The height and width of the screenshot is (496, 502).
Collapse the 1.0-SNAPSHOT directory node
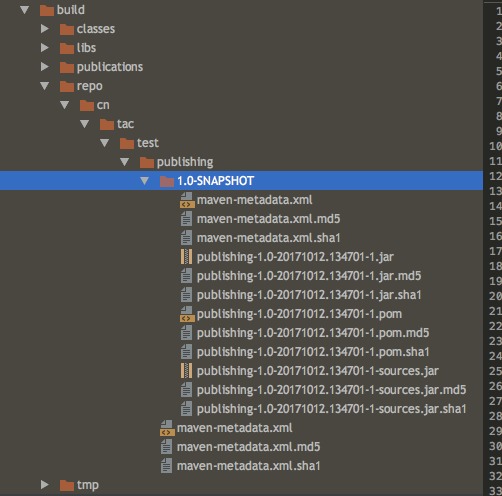click(x=144, y=181)
